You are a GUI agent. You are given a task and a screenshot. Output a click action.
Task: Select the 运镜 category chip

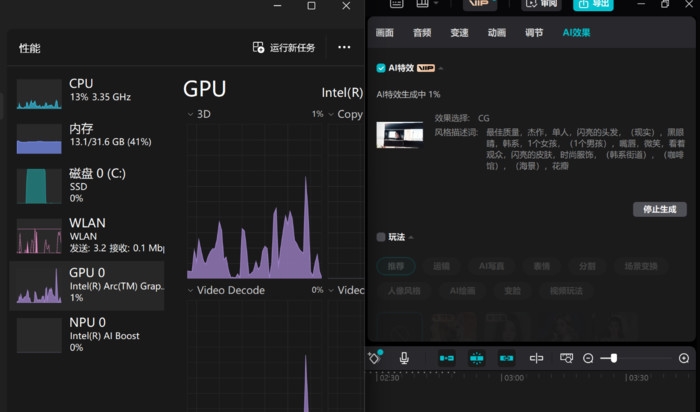coord(442,266)
